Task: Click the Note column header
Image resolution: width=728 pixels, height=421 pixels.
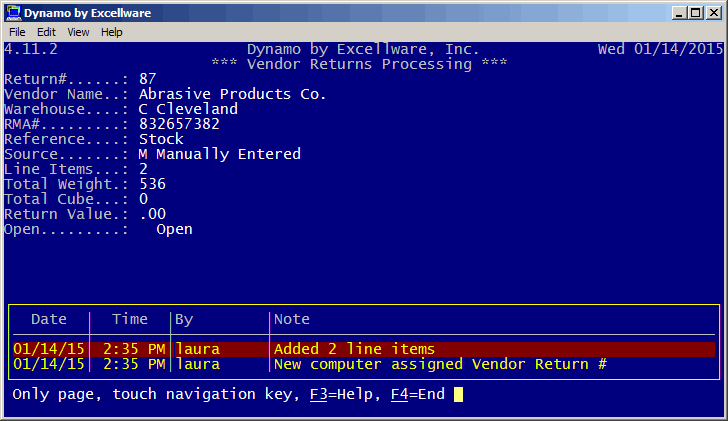Action: coord(292,319)
